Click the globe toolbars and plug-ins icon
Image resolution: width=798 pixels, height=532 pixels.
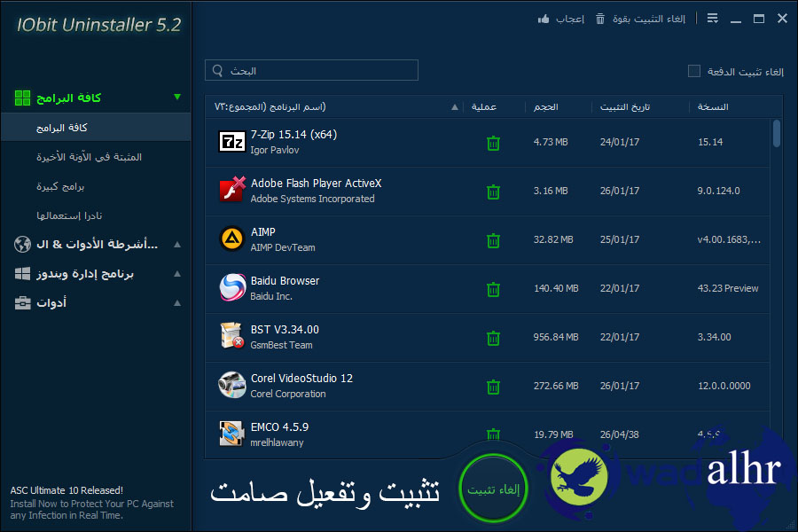coord(22,245)
